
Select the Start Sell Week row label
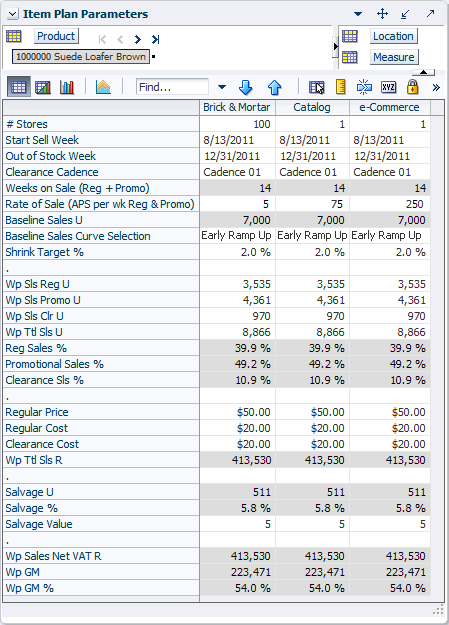tap(101, 140)
